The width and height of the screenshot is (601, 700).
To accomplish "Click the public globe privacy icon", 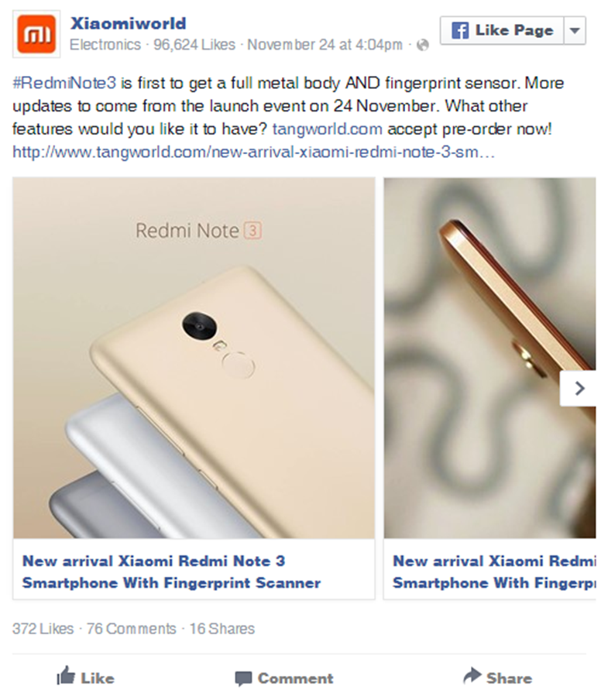I will [422, 45].
